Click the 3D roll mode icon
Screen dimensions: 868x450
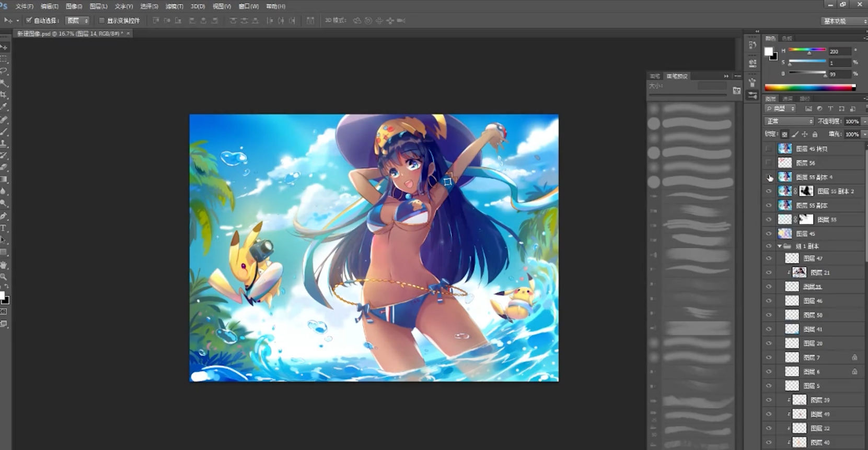(x=368, y=20)
